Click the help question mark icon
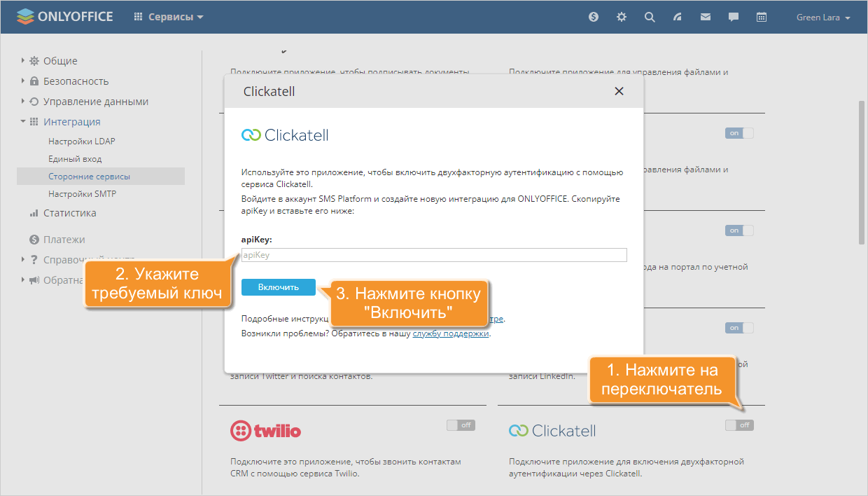This screenshot has width=868, height=496. tap(34, 260)
